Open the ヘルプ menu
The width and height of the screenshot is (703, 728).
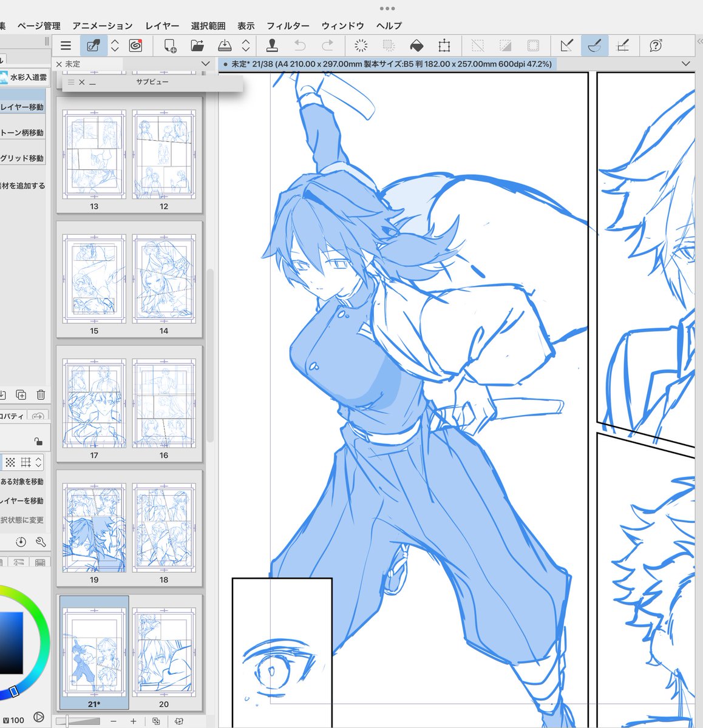point(389,25)
